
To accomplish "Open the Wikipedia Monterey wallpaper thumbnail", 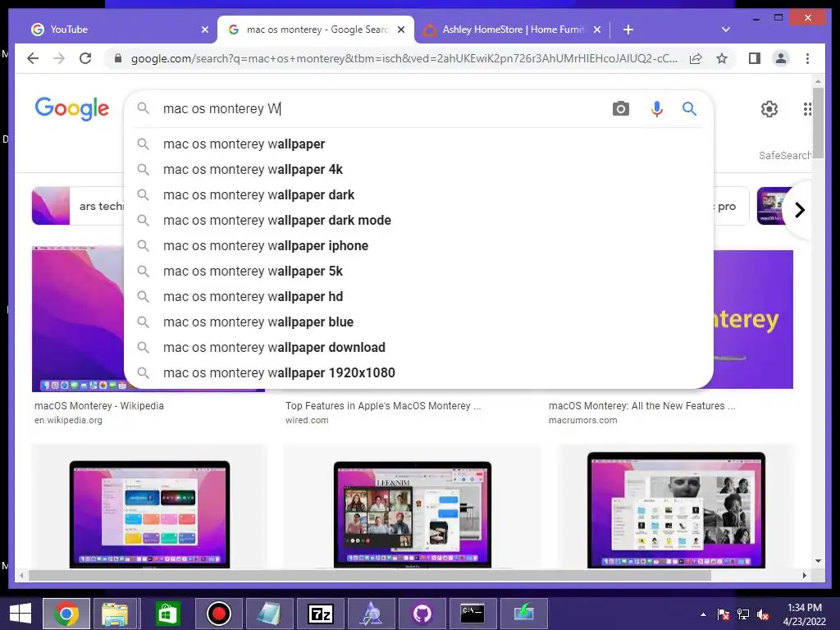I will click(x=78, y=319).
